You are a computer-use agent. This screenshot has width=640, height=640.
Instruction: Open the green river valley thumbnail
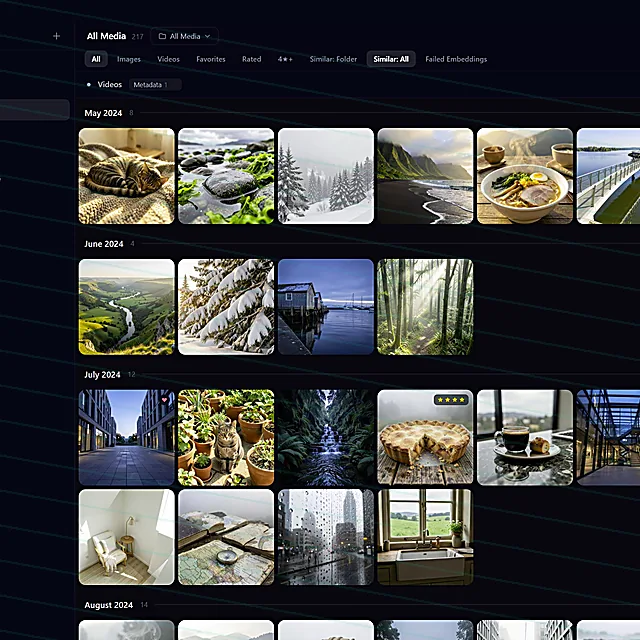click(127, 307)
